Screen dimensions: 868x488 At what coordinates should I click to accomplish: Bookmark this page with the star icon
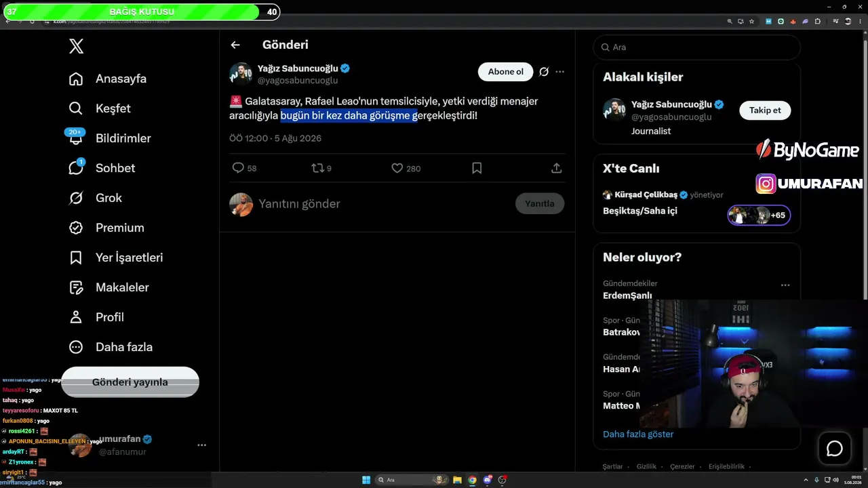751,21
